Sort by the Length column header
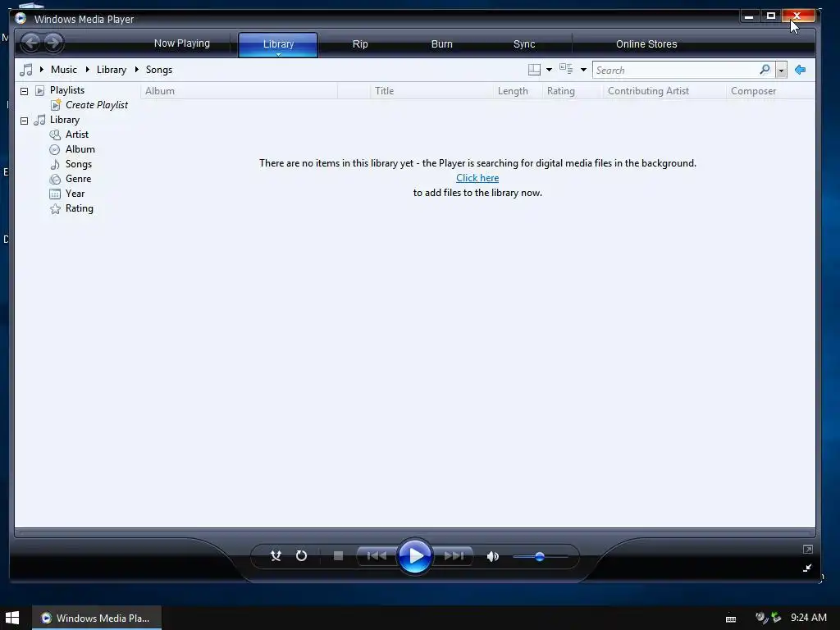Image resolution: width=840 pixels, height=630 pixels. pyautogui.click(x=518, y=91)
